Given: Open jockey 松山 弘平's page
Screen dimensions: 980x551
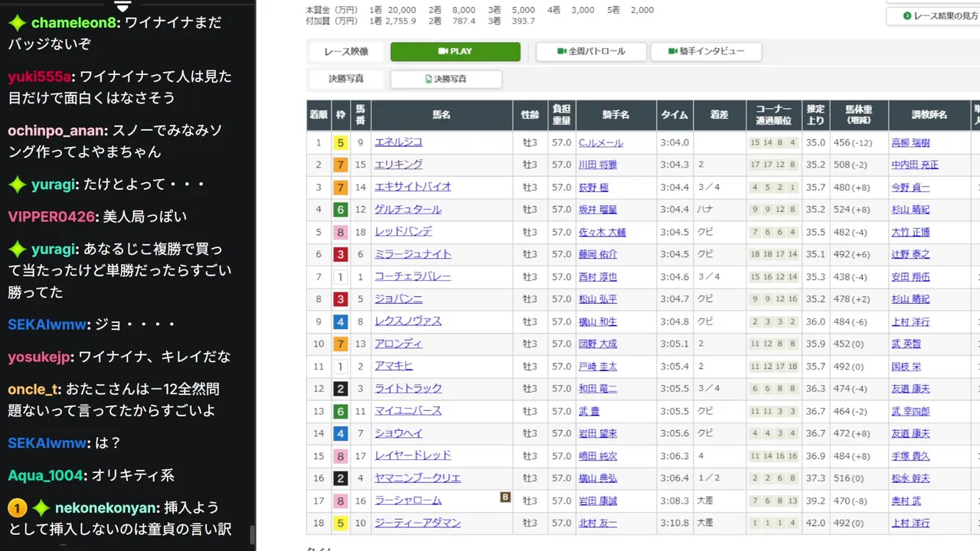Looking at the screenshot, I should click(x=598, y=298).
